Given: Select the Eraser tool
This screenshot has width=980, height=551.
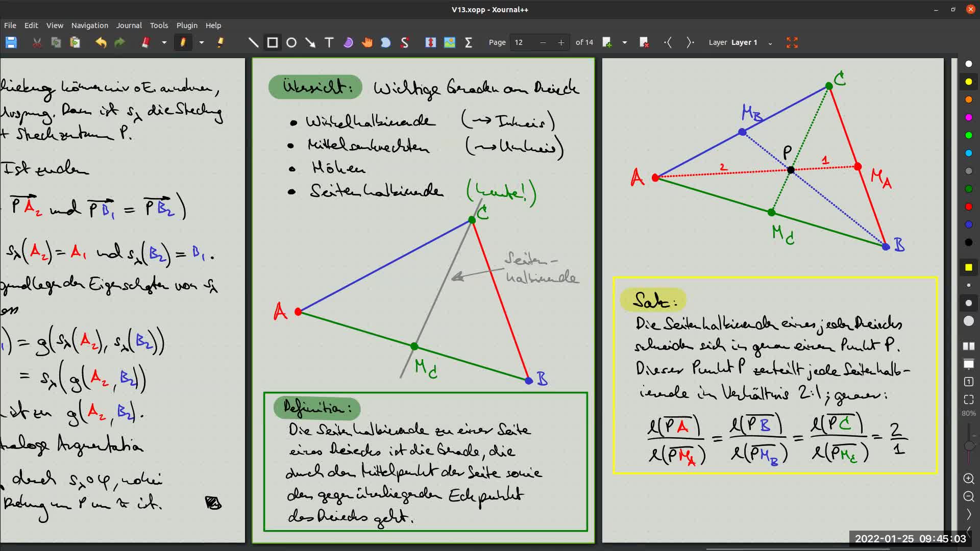Looking at the screenshot, I should coord(145,43).
